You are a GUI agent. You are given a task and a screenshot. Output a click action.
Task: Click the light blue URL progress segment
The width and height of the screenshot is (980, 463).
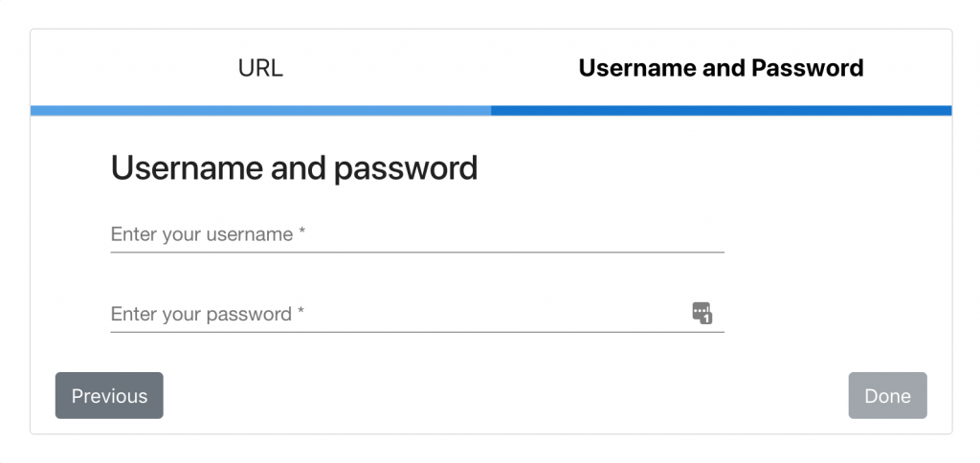click(260, 111)
